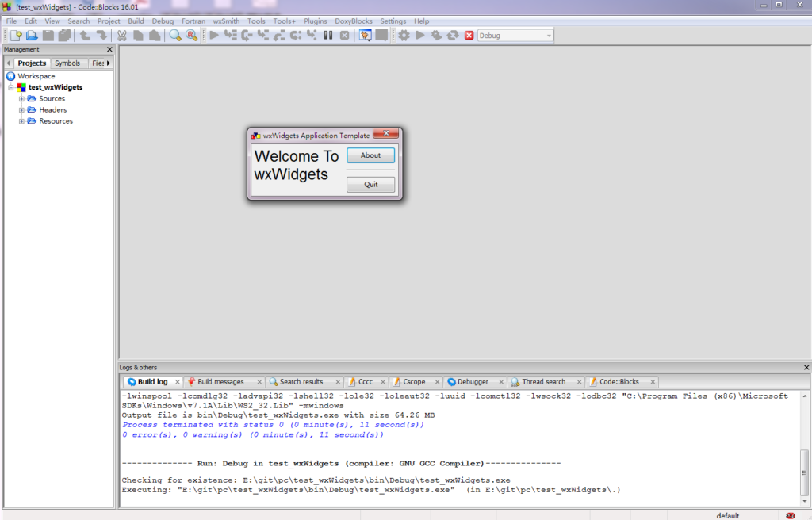Image resolution: width=812 pixels, height=520 pixels.
Task: Click the Next instruction debug icon
Action: click(296, 35)
